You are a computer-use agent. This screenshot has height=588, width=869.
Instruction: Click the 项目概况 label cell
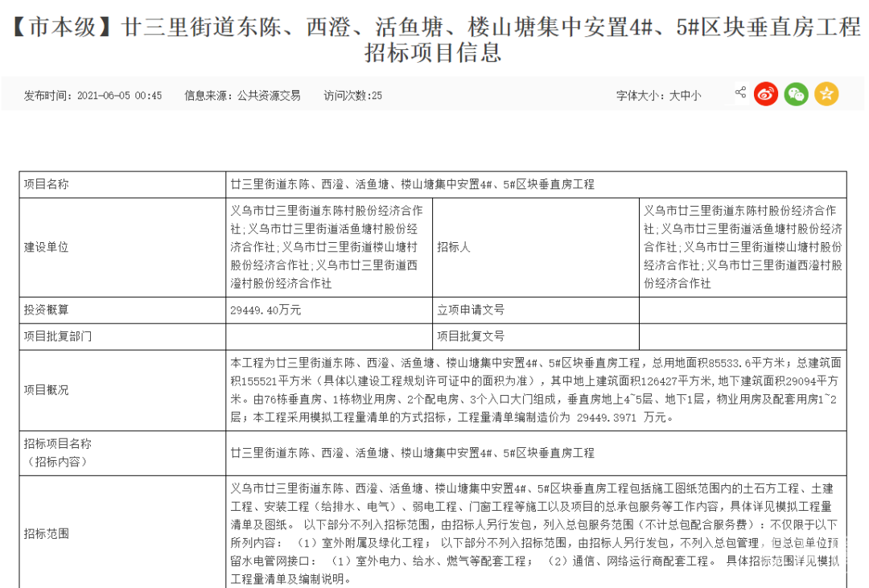point(47,390)
